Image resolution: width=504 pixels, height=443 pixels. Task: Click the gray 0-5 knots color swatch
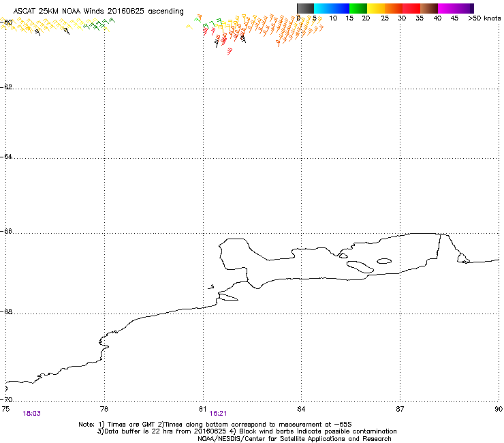305,8
